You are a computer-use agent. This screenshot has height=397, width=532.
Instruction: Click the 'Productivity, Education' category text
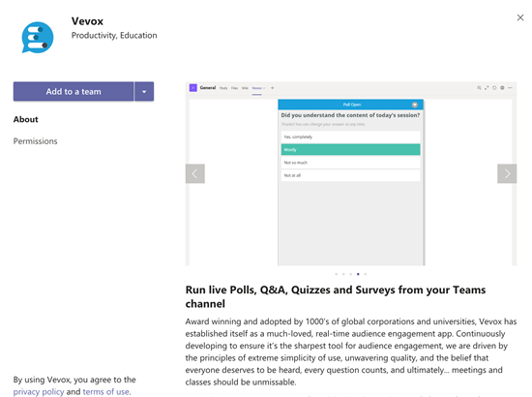[114, 35]
